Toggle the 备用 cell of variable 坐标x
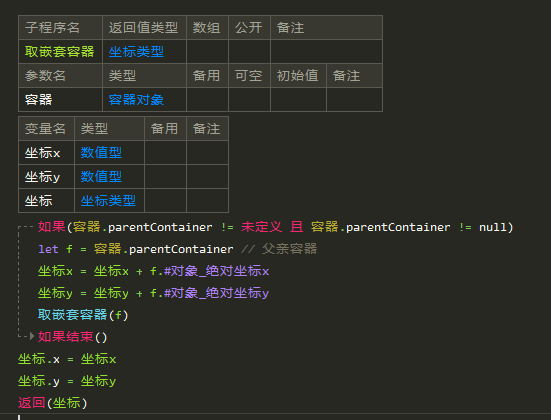 tap(166, 153)
